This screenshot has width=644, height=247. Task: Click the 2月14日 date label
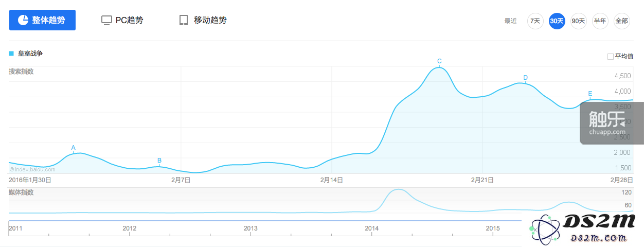pos(331,180)
